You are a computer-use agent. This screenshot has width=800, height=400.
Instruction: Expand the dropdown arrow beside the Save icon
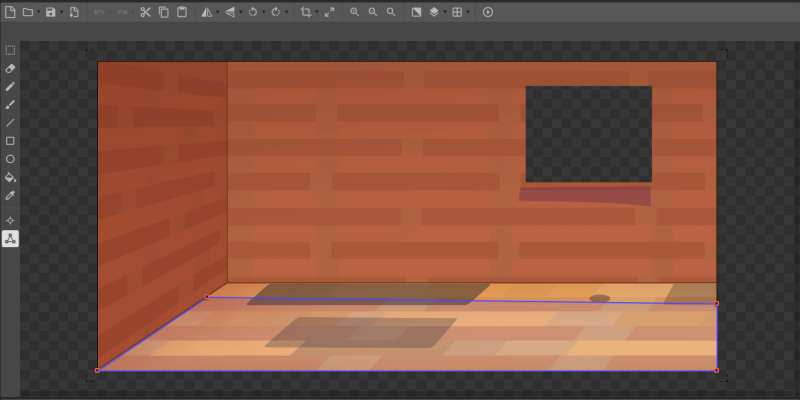pos(61,12)
